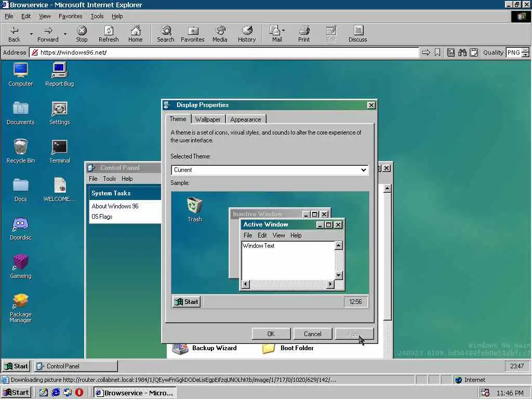Open the Edit menu in Internet Explorer

tap(26, 16)
